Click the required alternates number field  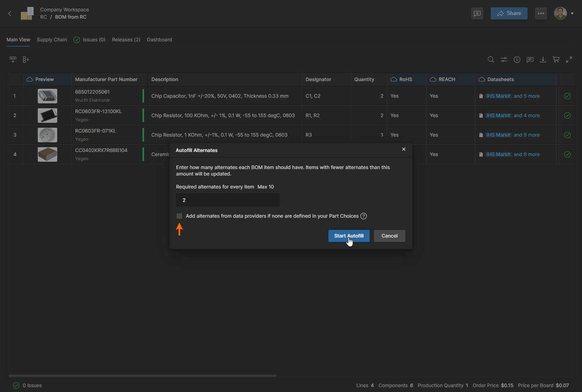point(228,200)
